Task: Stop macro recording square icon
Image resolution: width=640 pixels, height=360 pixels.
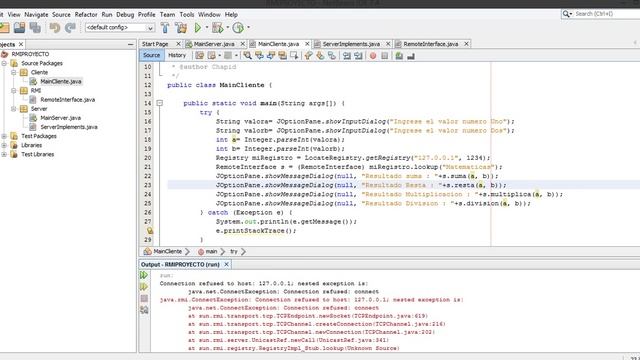Action: 384,56
